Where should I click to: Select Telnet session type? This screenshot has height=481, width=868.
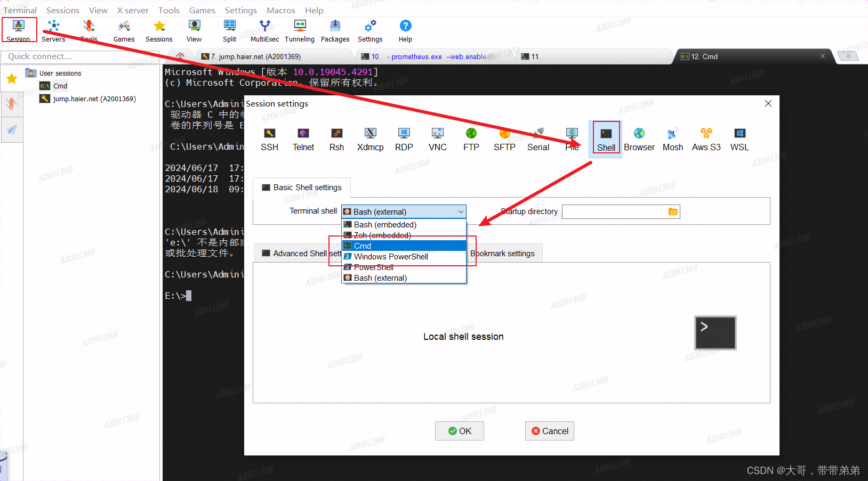[x=303, y=140]
